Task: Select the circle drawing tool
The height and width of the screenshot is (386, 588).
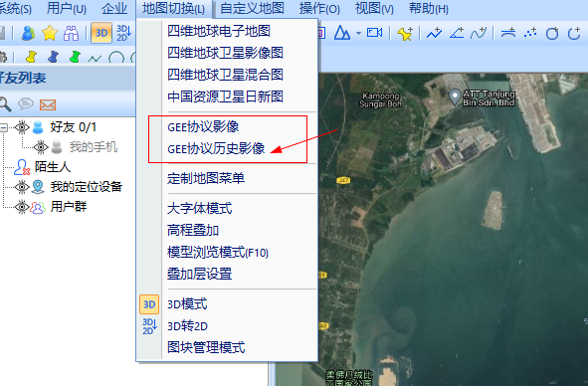Action: tap(116, 58)
